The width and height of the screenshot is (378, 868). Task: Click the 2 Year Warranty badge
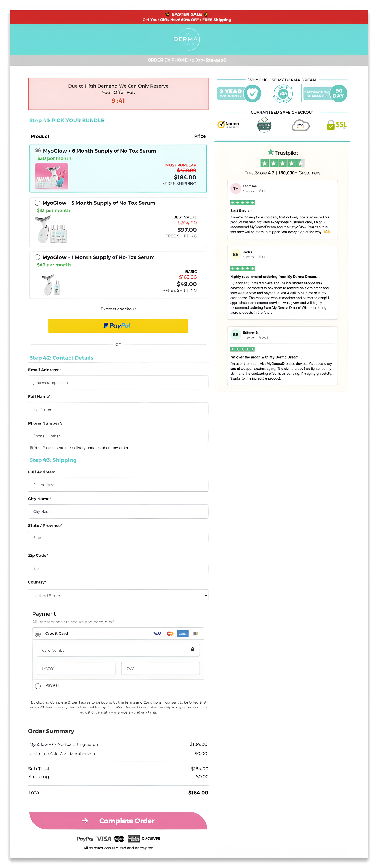(239, 93)
